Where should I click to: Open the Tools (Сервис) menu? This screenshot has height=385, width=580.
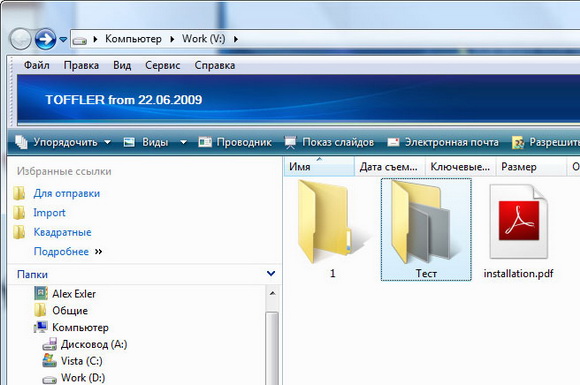pos(162,65)
